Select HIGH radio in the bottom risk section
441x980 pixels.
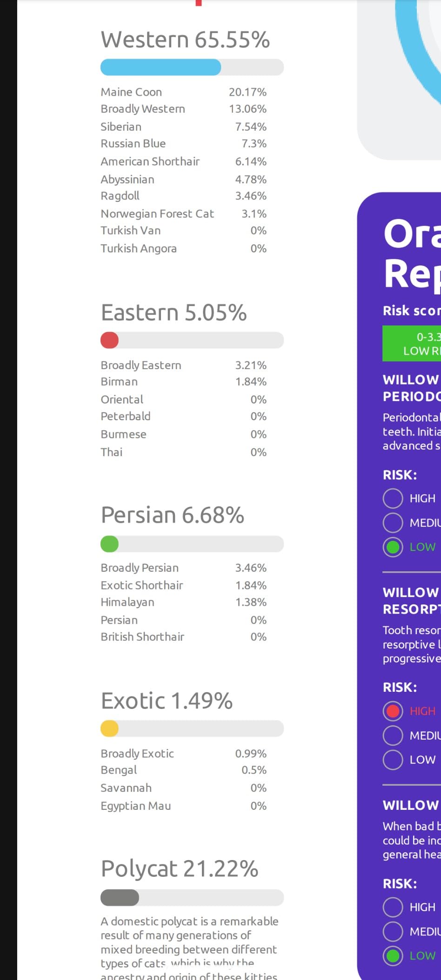point(393,907)
